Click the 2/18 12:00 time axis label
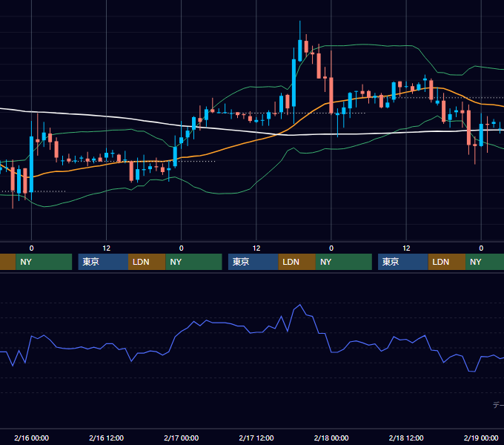This screenshot has height=445, width=504. click(406, 438)
